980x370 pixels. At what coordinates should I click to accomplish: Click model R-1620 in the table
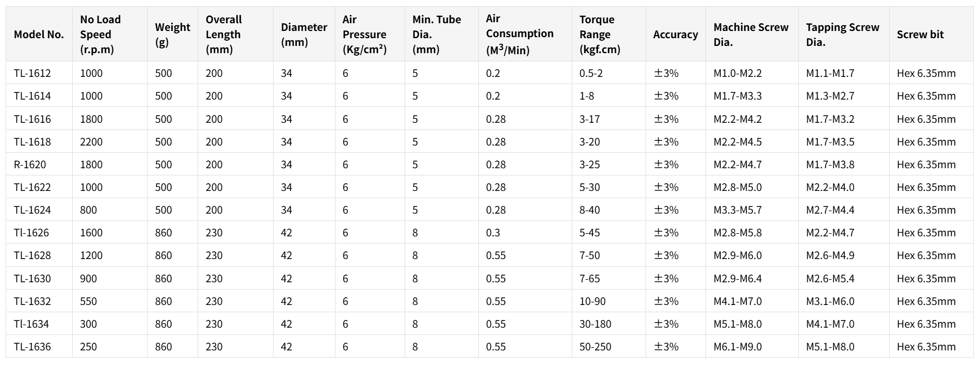[30, 165]
